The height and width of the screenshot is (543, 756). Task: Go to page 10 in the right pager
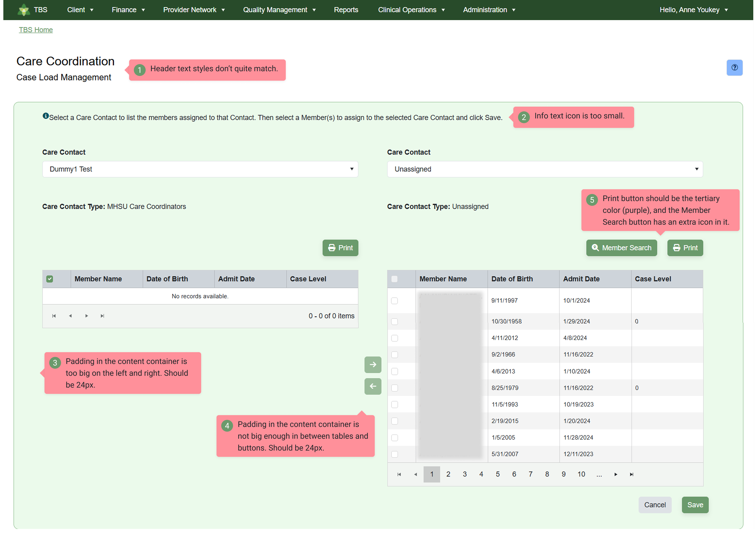tap(581, 474)
